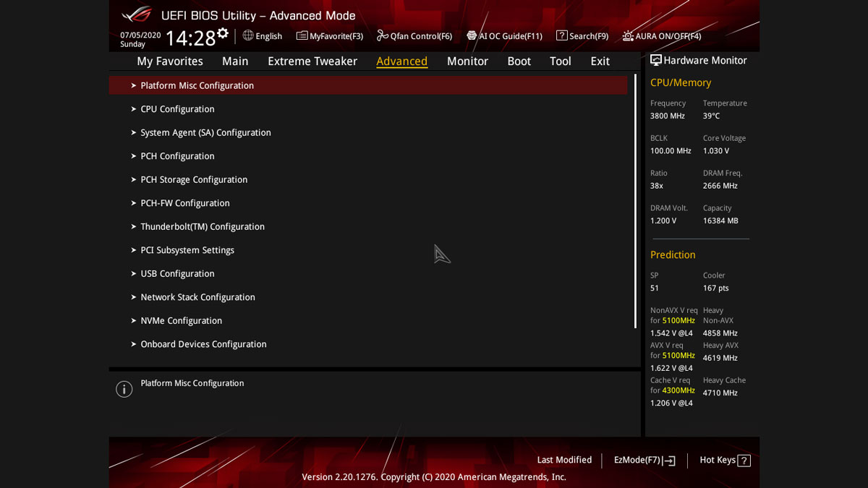Click the Prediction section heading

click(x=673, y=254)
